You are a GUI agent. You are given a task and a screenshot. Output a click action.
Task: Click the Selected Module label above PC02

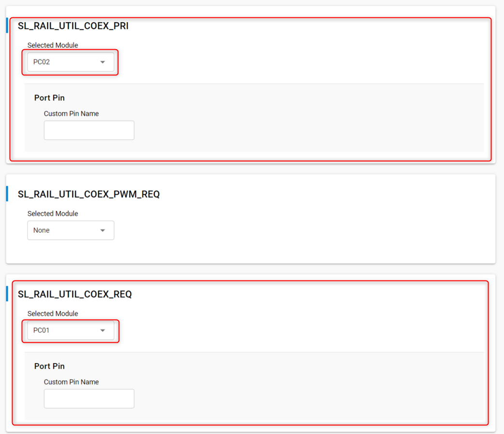(53, 45)
